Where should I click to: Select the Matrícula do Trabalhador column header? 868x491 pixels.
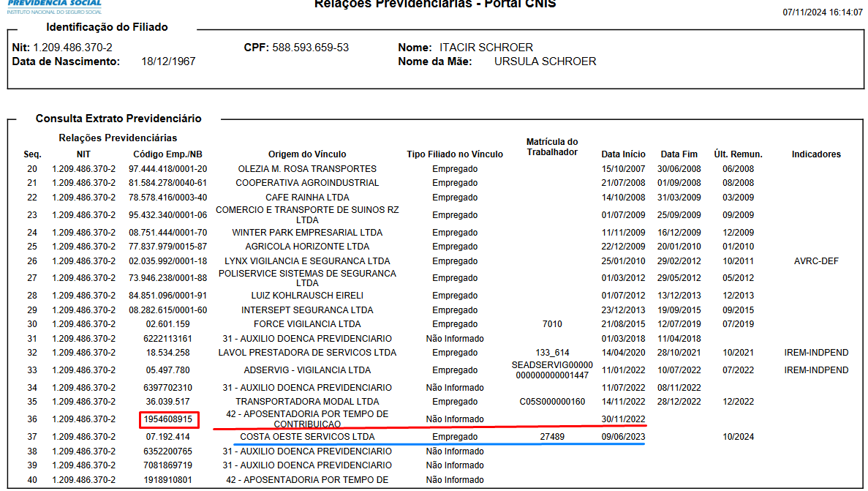coord(552,147)
